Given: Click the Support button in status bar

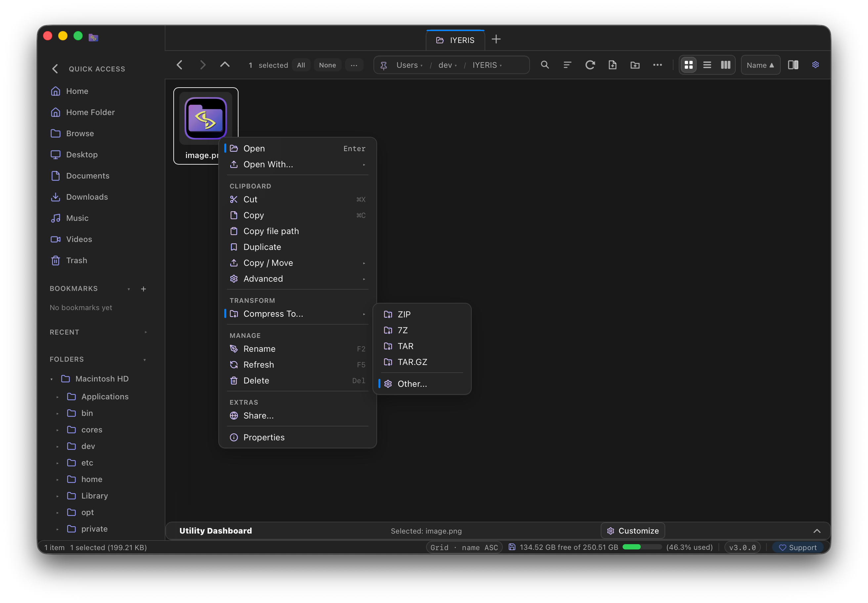Looking at the screenshot, I should (798, 547).
